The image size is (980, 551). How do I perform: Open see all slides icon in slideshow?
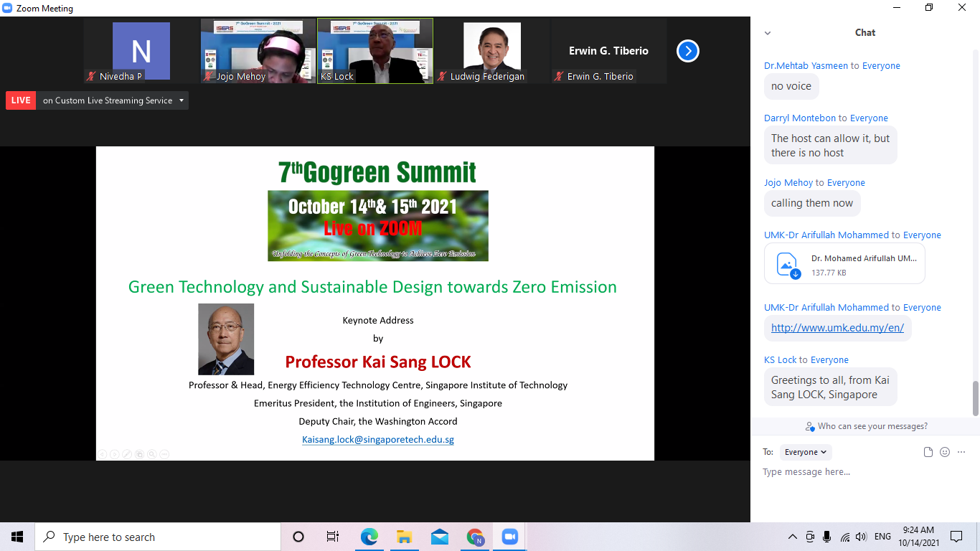[x=139, y=453]
